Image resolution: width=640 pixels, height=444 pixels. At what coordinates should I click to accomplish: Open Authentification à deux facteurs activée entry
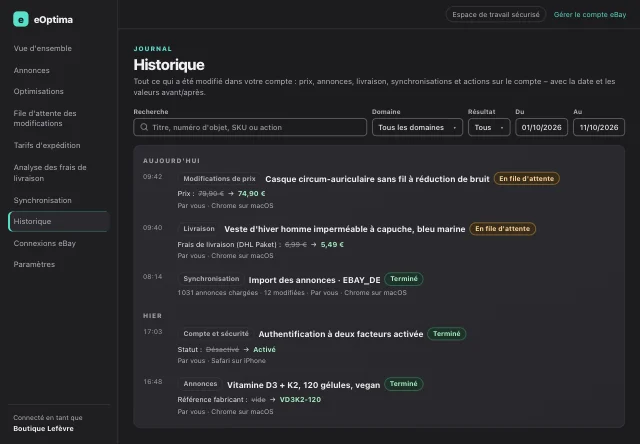(341, 334)
